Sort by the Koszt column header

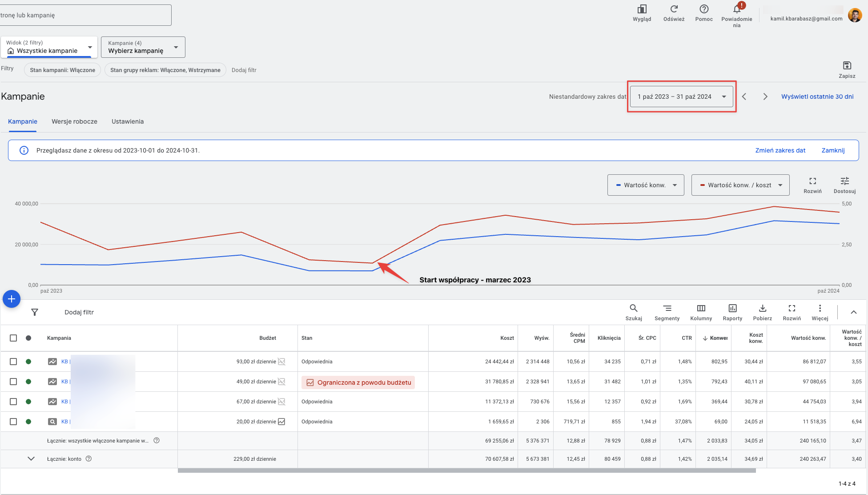[507, 338]
